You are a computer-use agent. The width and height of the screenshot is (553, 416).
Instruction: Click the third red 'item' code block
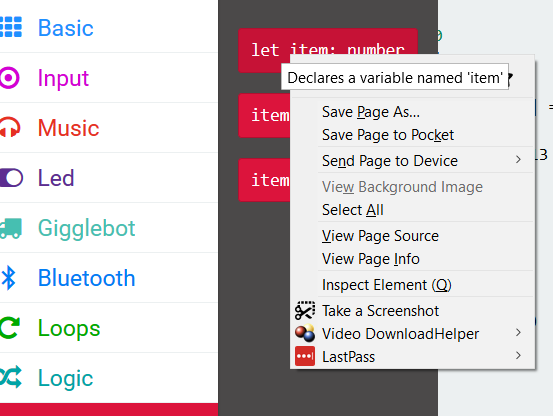[264, 180]
